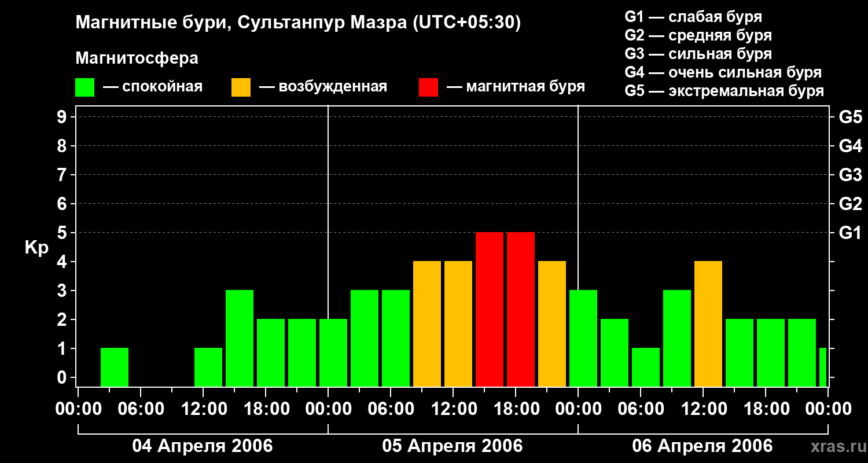Select the 'G3 — сильная буря' legend line
The width and height of the screenshot is (868, 463).
(698, 54)
